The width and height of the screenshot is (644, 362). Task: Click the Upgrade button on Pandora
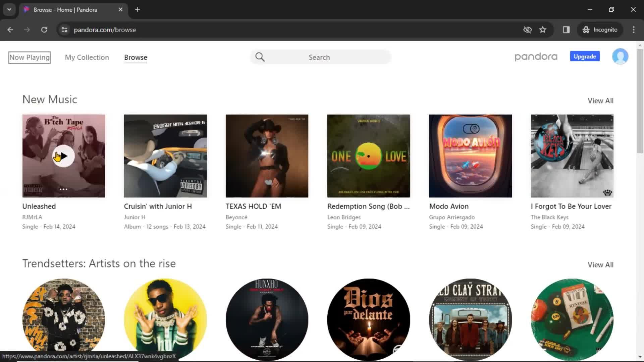585,57
